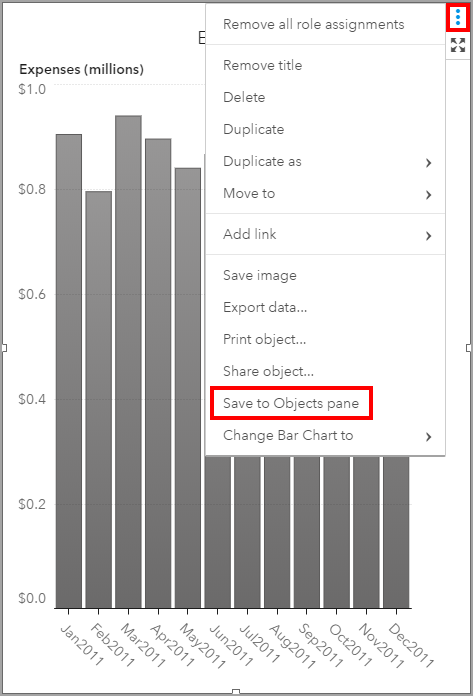Choose Print object... from the menu
The width and height of the screenshot is (473, 696).
tap(264, 340)
